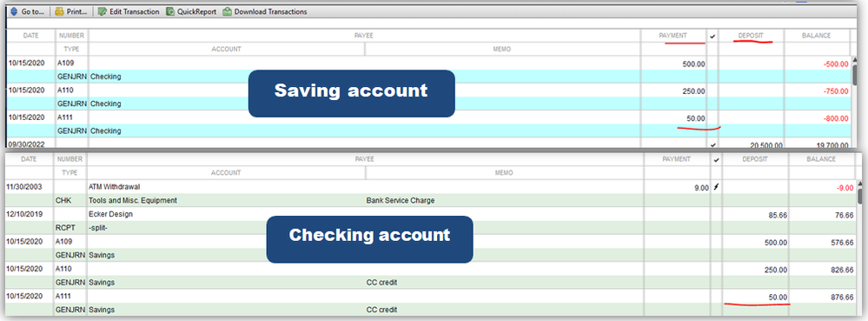Click cleared checkmark column header in savings register
The height and width of the screenshot is (321, 868).
point(712,36)
